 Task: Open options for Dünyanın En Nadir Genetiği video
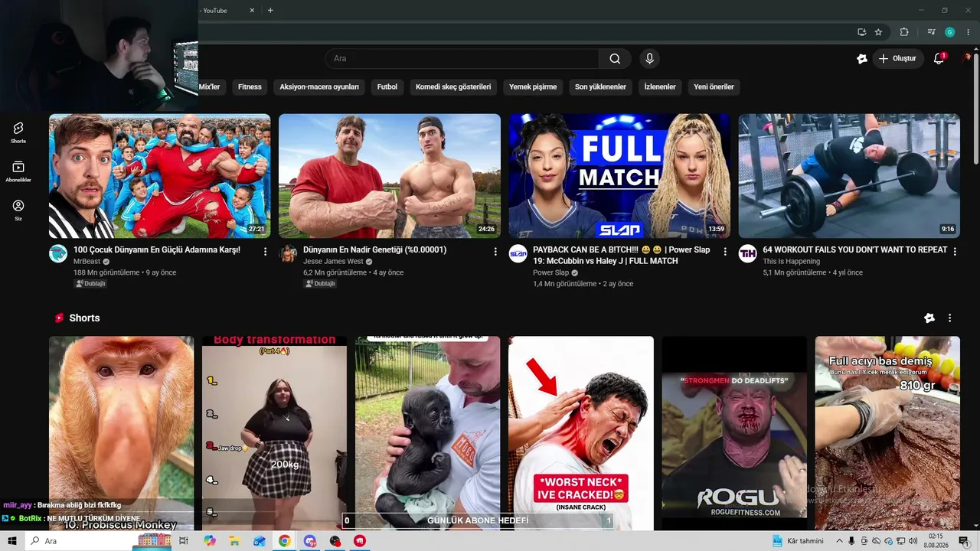click(x=495, y=251)
